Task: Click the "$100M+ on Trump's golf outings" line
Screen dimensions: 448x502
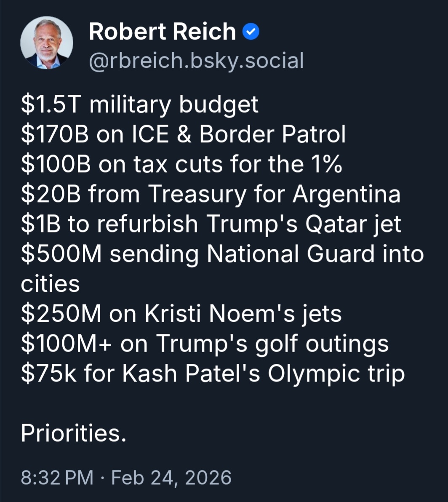Action: point(205,344)
